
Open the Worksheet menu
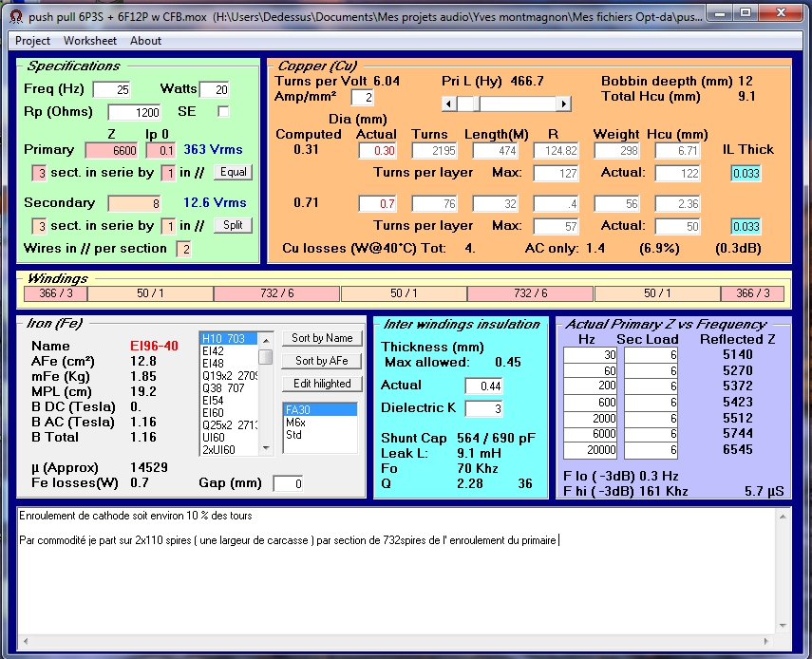(x=90, y=41)
